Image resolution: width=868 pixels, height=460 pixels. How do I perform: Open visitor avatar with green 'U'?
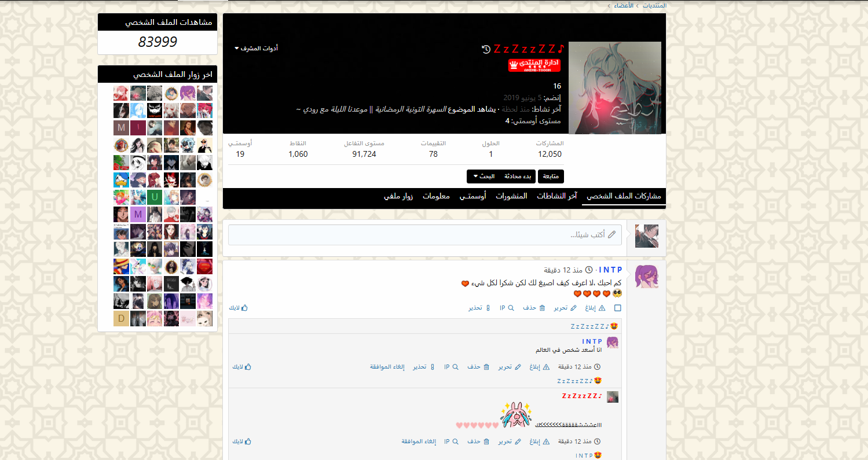[x=155, y=197]
